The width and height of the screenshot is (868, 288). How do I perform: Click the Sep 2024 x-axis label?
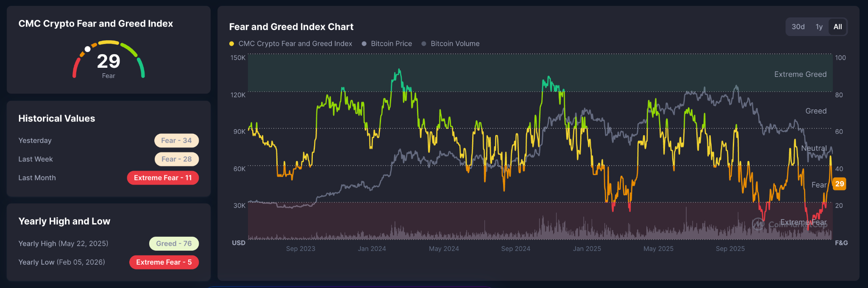pos(515,249)
